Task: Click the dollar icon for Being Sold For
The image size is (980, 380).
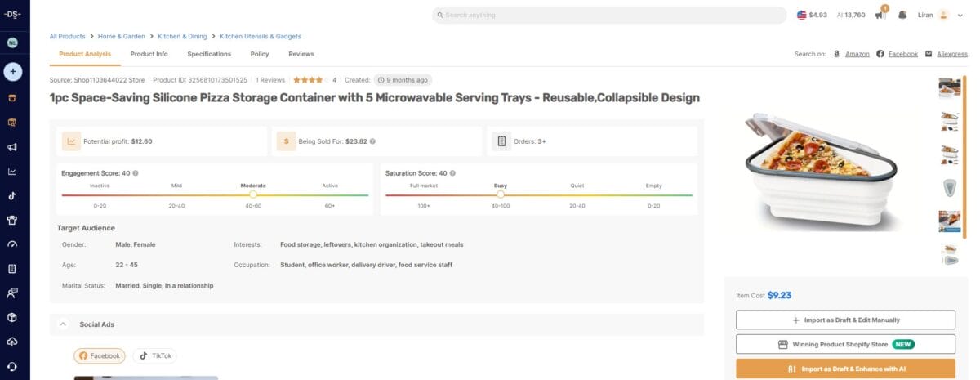Action: (286, 141)
